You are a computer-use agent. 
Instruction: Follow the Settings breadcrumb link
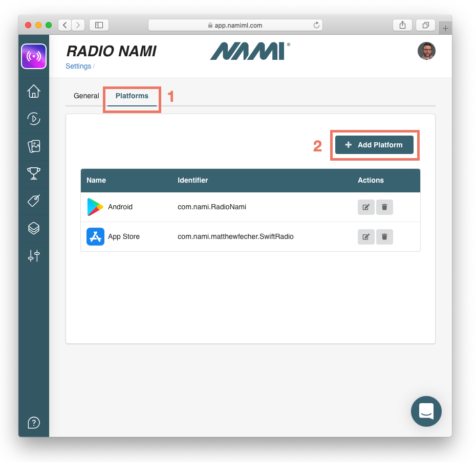tap(78, 66)
